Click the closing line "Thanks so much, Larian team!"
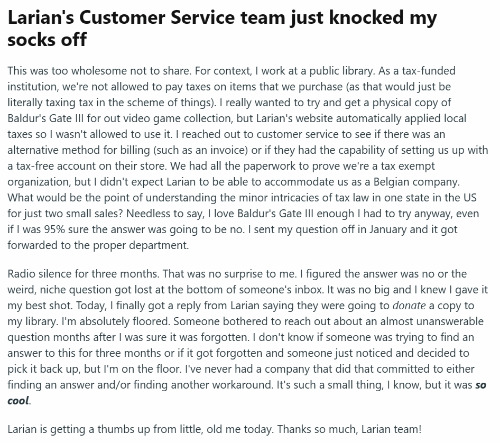The height and width of the screenshot is (443, 500). point(349,429)
